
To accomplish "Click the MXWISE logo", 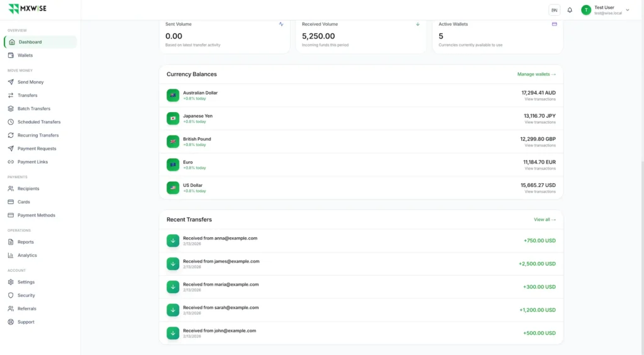I will (x=28, y=9).
